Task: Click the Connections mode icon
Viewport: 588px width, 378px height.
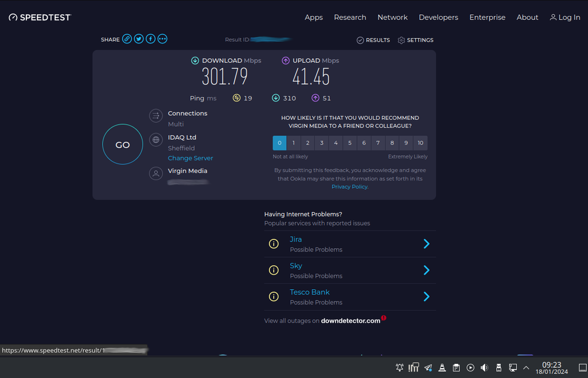Action: 156,116
